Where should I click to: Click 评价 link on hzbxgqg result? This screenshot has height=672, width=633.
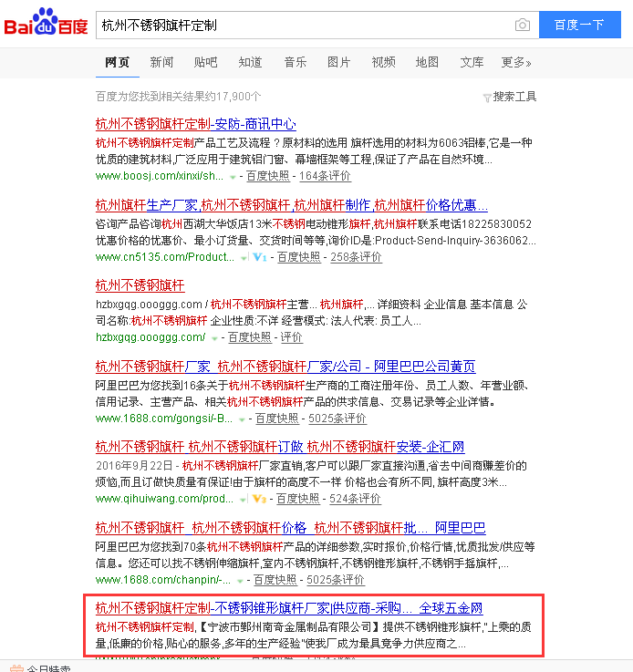292,337
